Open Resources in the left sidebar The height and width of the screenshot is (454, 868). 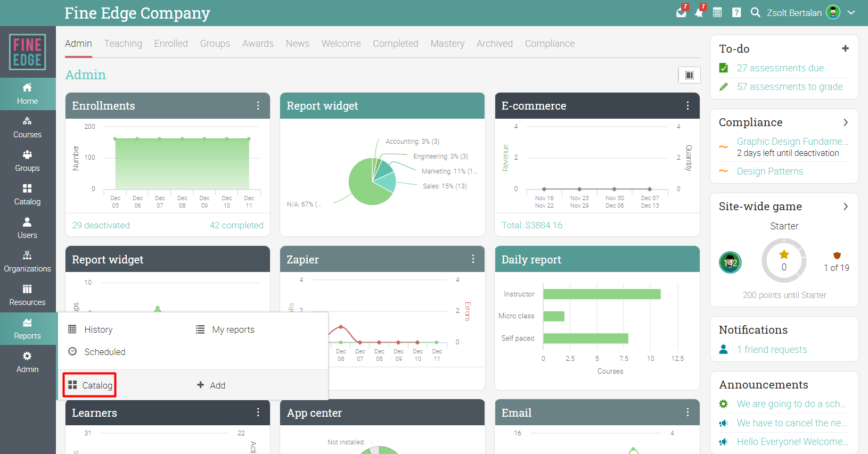[27, 295]
